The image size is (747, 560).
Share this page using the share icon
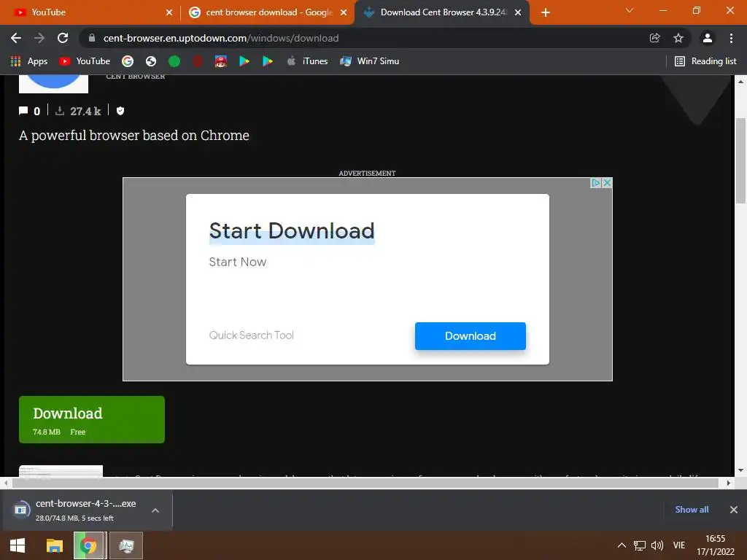[654, 38]
